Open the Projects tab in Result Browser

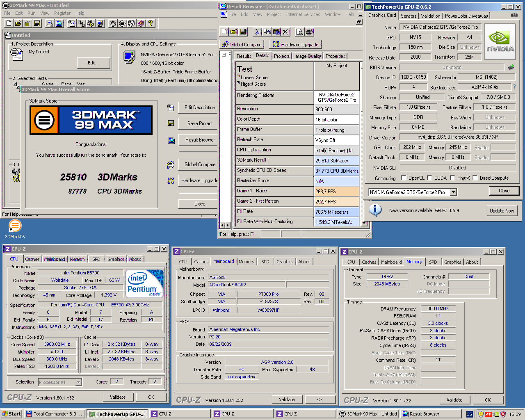coord(282,56)
